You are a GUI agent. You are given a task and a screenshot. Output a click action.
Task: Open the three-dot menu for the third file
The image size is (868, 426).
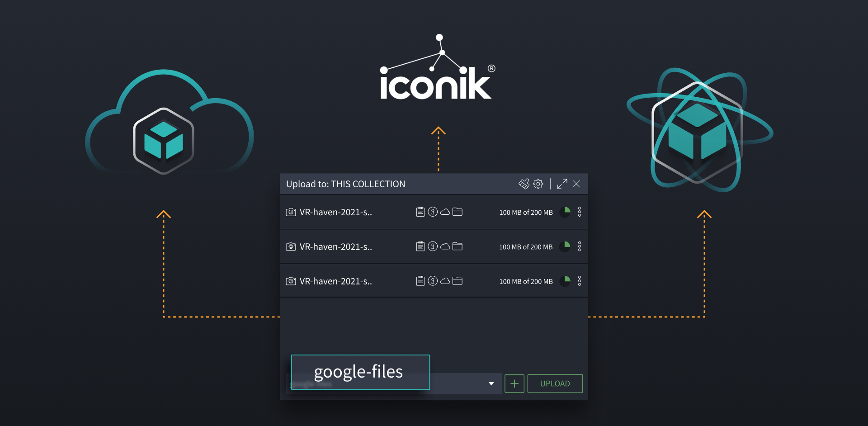coord(580,281)
